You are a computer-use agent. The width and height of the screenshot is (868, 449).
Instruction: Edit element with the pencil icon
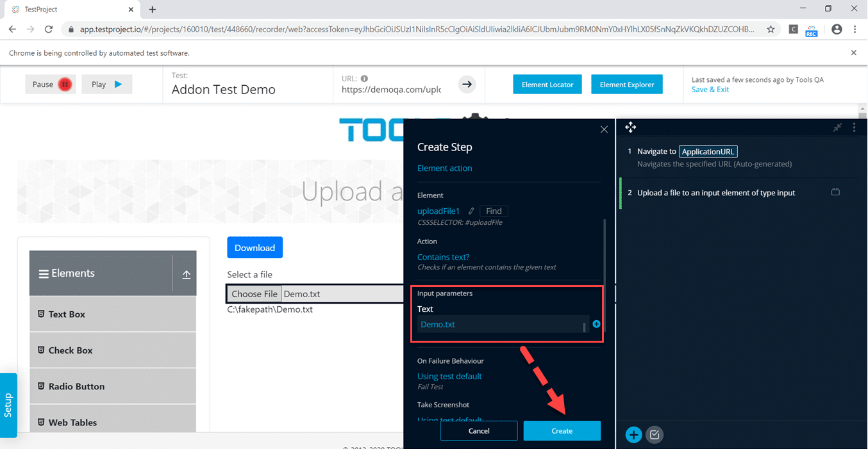471,211
